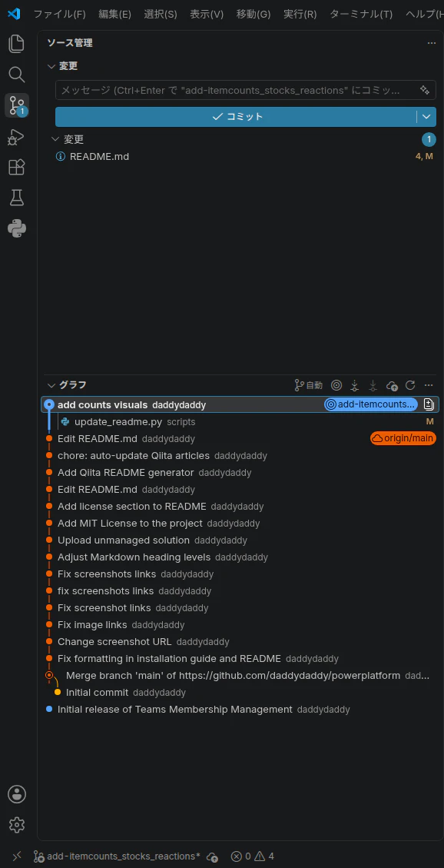The image size is (444, 868).
Task: Open 実行(R) menu
Action: point(300,14)
